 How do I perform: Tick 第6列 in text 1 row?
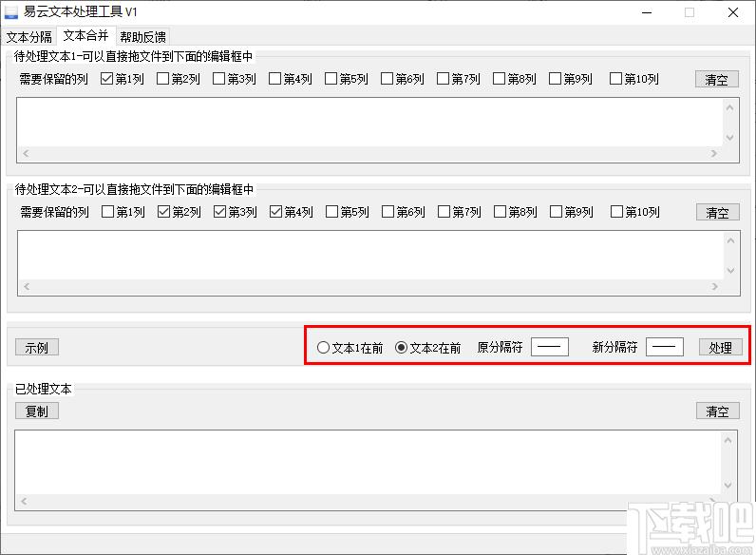pos(402,79)
